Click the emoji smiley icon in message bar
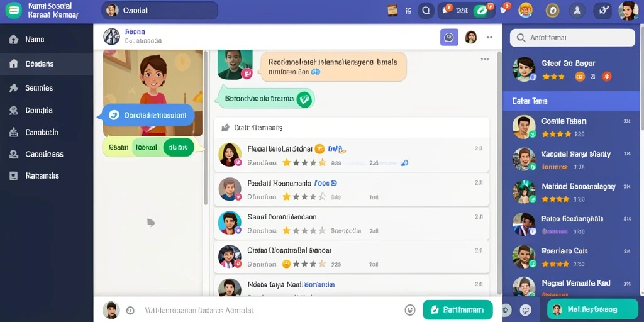 click(409, 309)
